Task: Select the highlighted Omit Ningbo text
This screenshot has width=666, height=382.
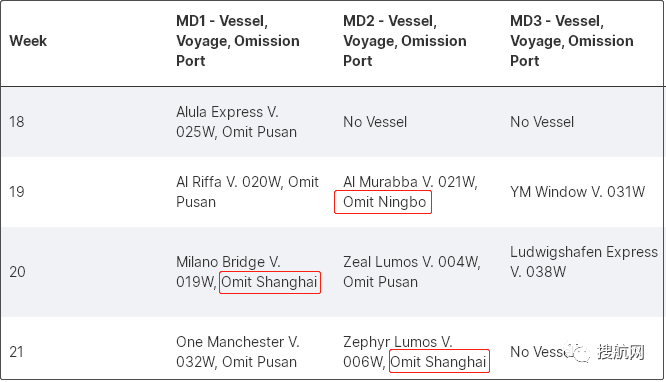Action: (384, 202)
